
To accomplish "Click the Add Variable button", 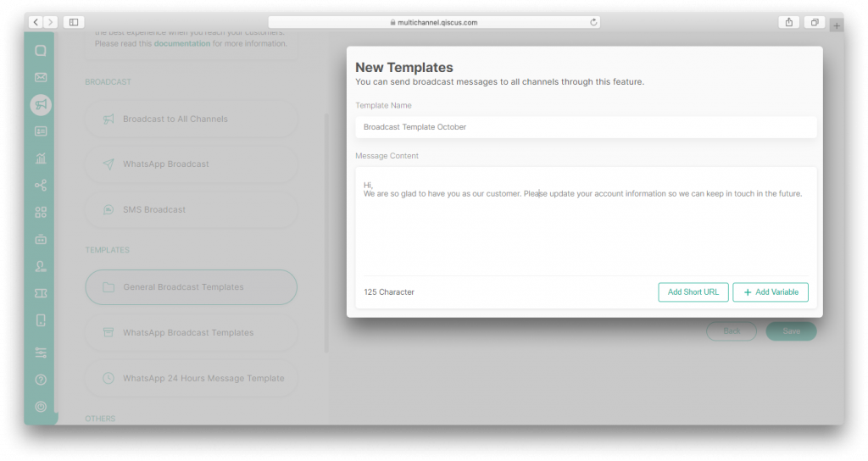I will (771, 292).
